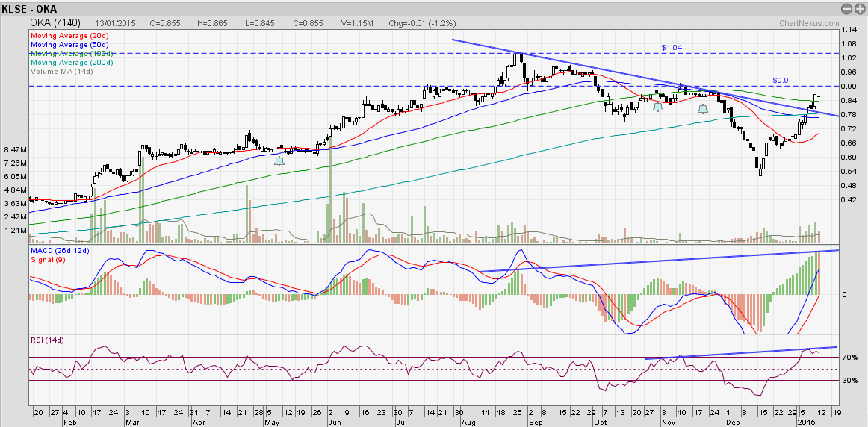Click the 'OKA (7140)' stock label
Screen dimensions: 868x427
(x=56, y=23)
